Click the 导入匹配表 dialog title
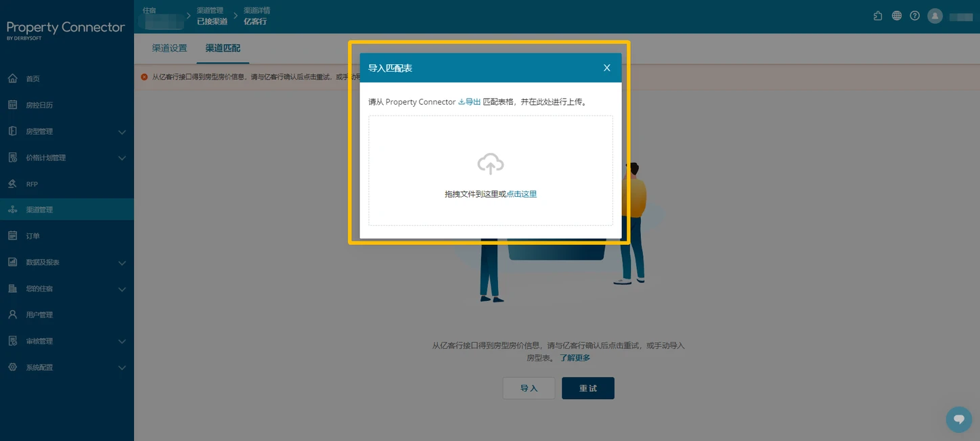This screenshot has height=441, width=980. 391,68
